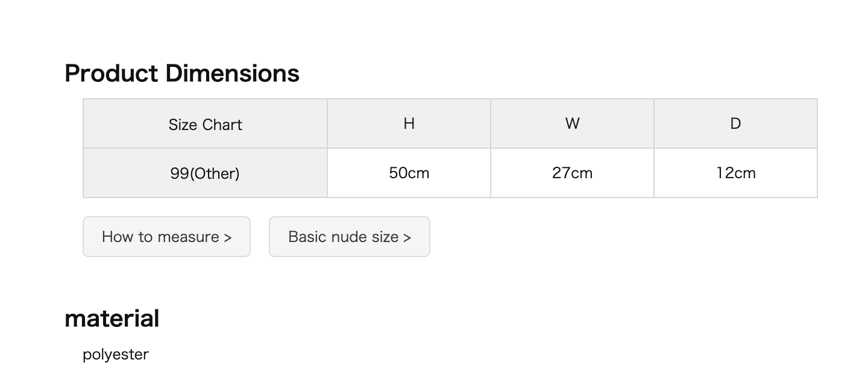The image size is (868, 389).
Task: Click the word Product in the heading
Action: point(111,73)
